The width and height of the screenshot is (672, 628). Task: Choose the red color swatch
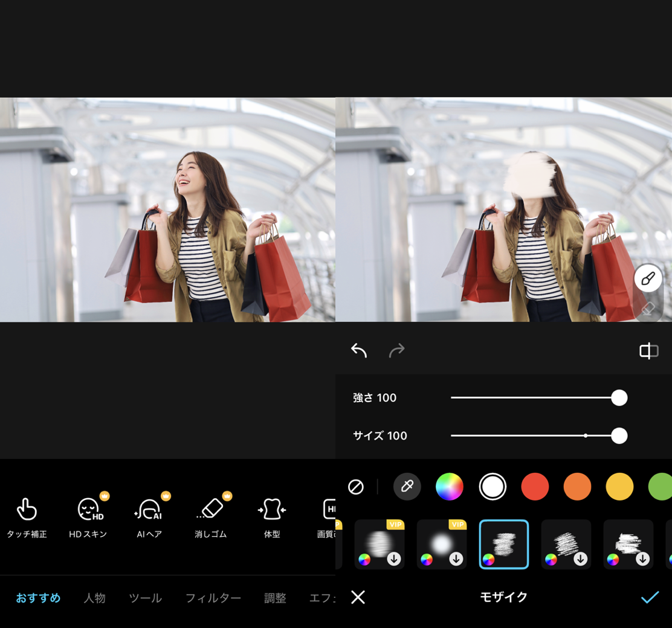click(535, 487)
